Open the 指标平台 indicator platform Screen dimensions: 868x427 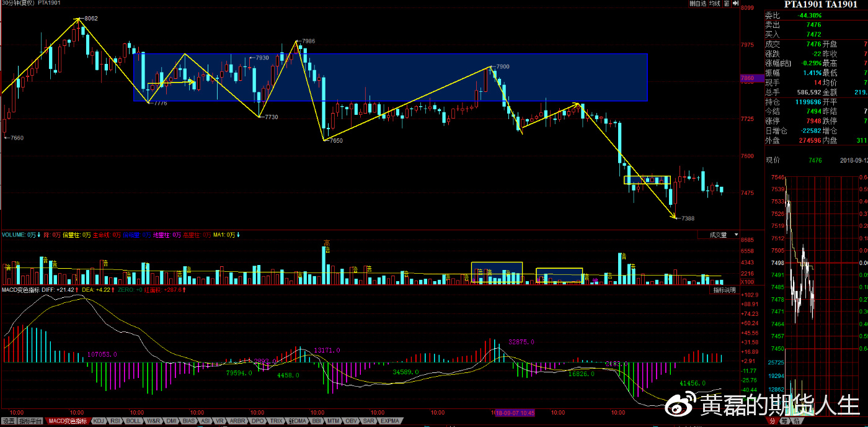31,421
